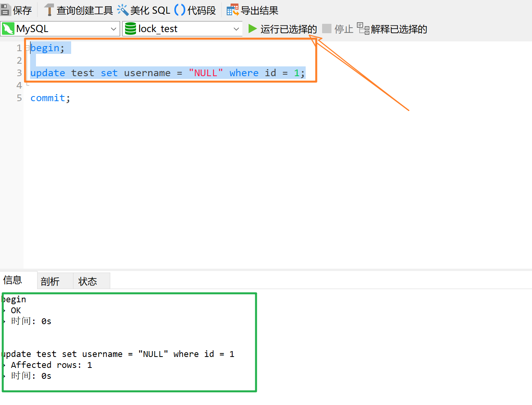
Task: Click the 导出结果 button label
Action: (x=260, y=11)
